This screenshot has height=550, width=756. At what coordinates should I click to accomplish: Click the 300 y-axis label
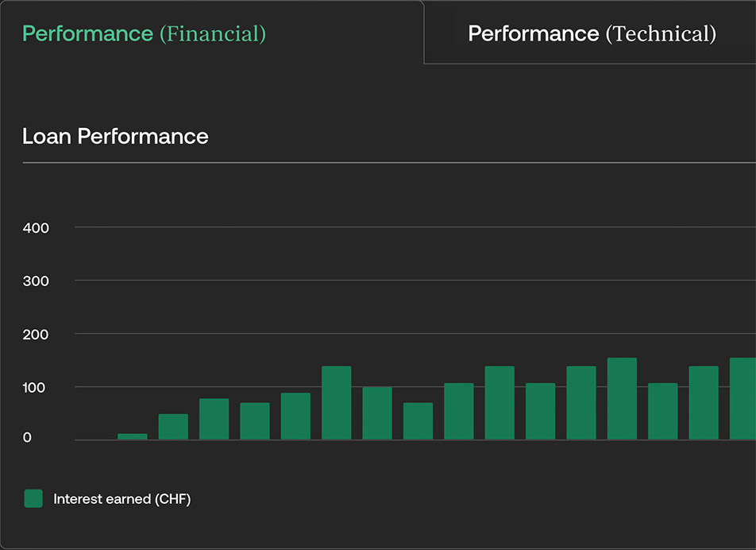36,281
